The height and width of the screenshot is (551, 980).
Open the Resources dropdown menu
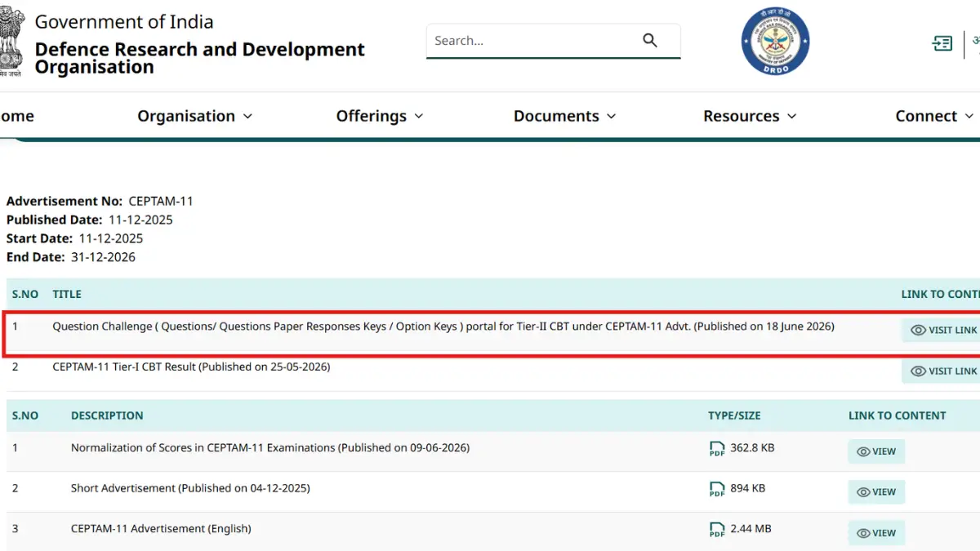tap(750, 116)
